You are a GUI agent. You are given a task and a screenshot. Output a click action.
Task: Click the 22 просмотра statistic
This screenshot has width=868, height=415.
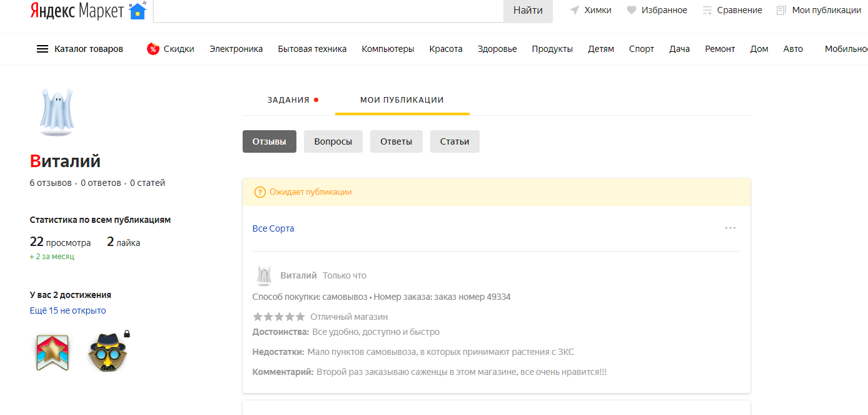[x=60, y=242]
